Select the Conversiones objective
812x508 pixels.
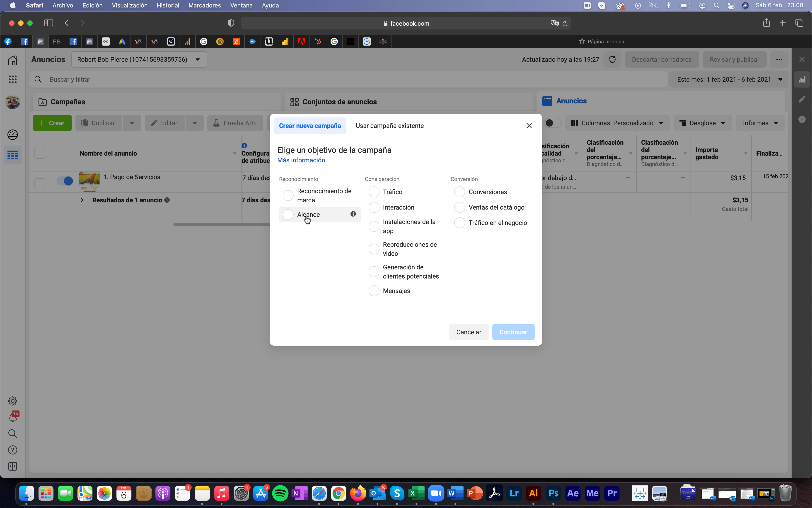459,192
